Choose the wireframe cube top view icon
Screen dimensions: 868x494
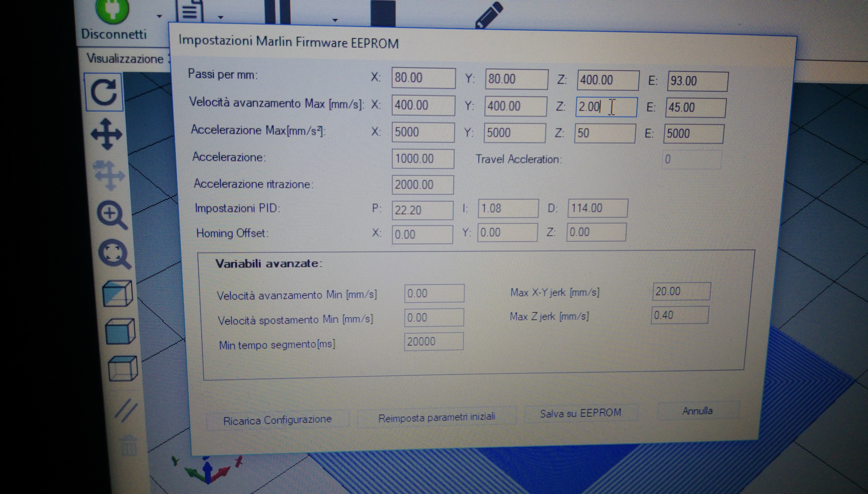tap(122, 368)
